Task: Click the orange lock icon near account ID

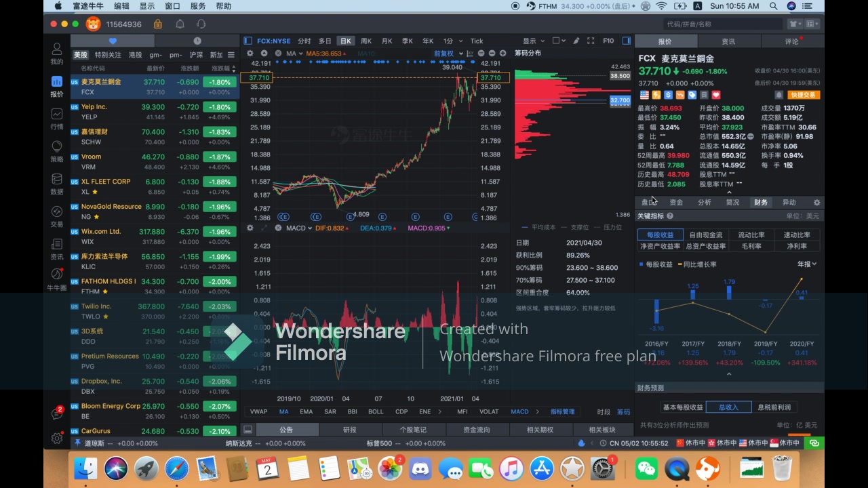Action: [158, 24]
